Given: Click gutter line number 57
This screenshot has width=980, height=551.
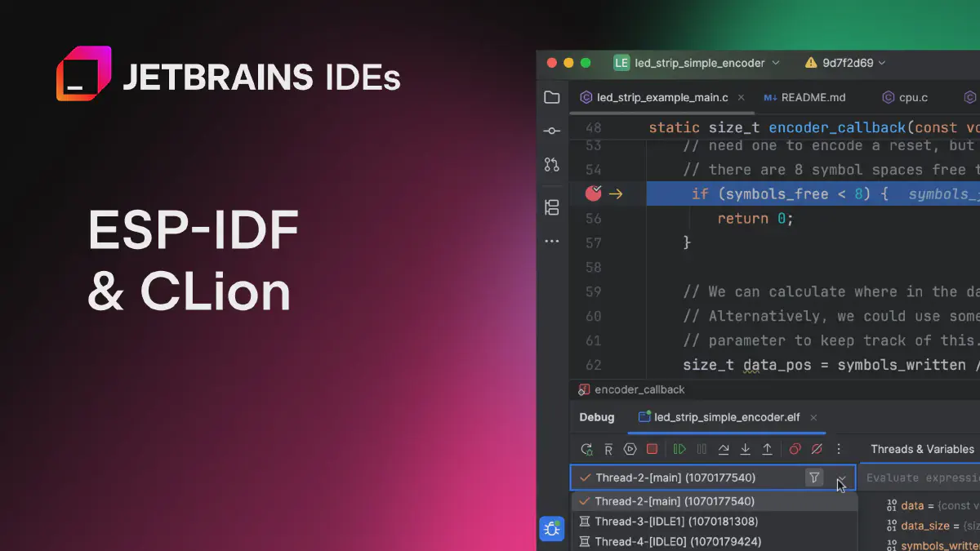Looking at the screenshot, I should (x=594, y=243).
